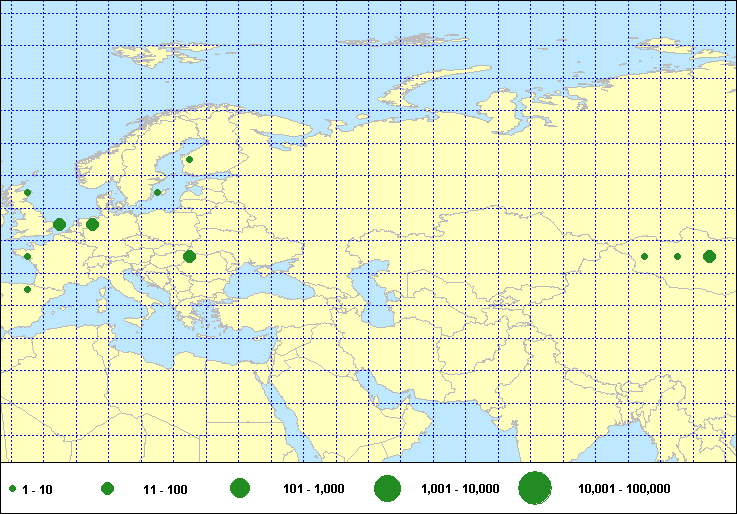
Task: Select the medium dot over the Netherlands
Action: click(60, 224)
